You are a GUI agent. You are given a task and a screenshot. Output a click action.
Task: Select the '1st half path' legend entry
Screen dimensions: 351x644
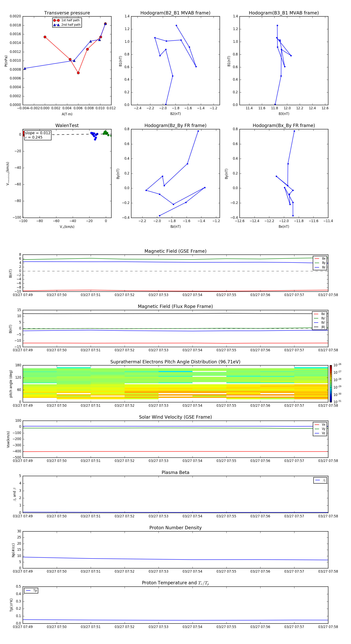pos(67,20)
